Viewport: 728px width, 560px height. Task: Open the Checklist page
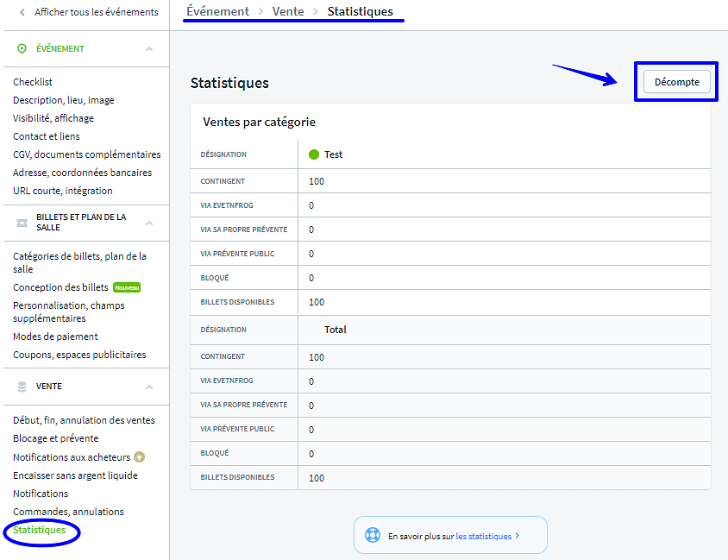click(x=33, y=82)
